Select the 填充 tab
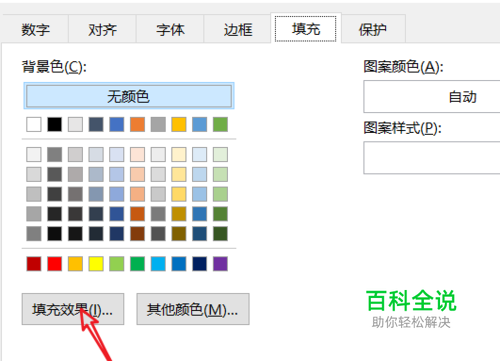 [306, 29]
